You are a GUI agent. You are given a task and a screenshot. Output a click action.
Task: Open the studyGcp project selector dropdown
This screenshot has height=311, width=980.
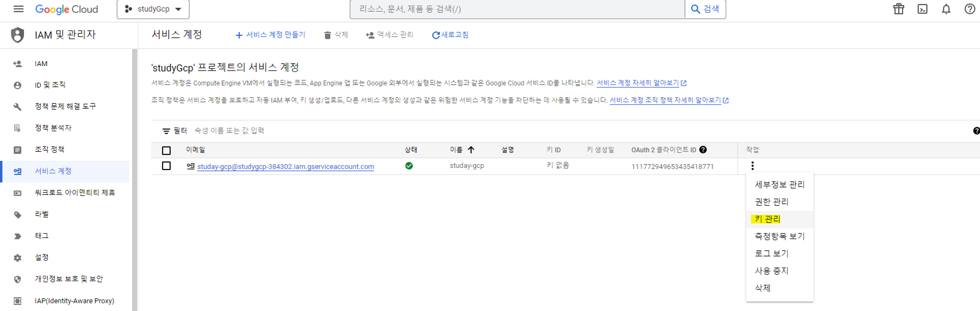[153, 9]
